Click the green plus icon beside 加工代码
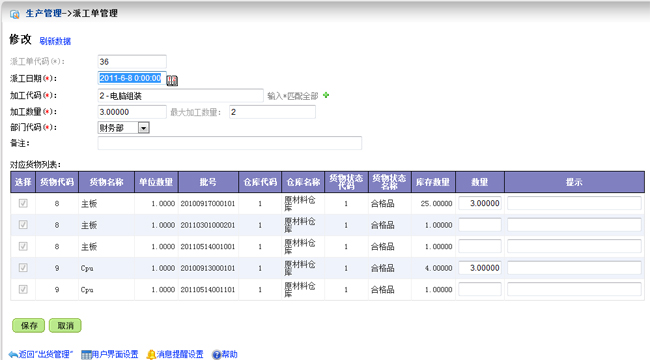Screen dimensions: 650x360 (x=326, y=95)
